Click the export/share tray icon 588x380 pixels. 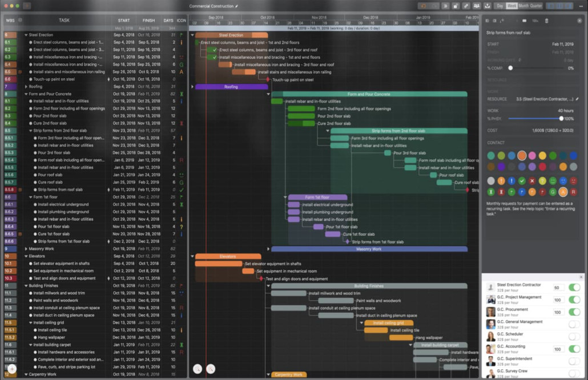[x=487, y=6]
